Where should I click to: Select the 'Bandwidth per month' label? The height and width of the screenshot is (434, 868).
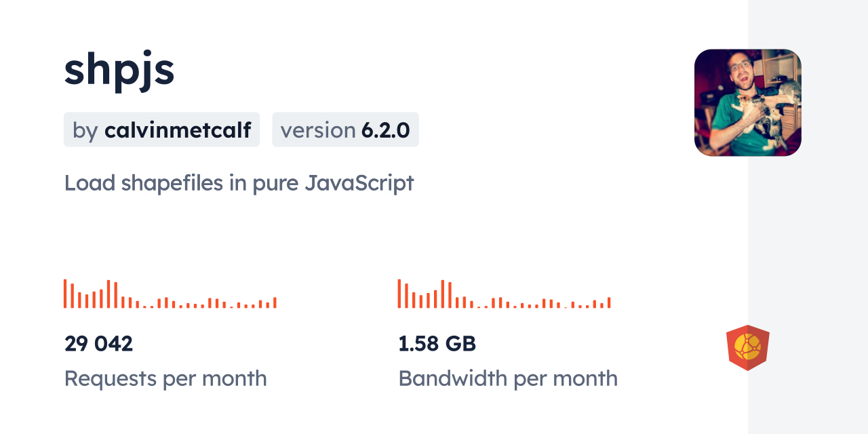(x=508, y=378)
